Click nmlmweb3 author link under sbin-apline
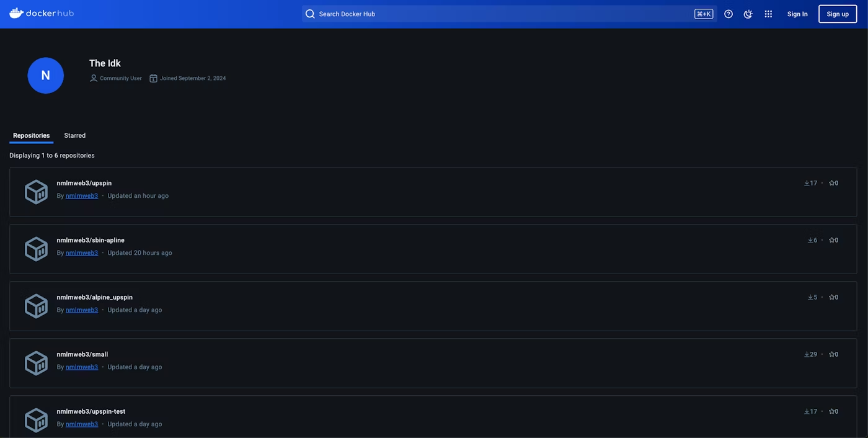 pyautogui.click(x=82, y=253)
